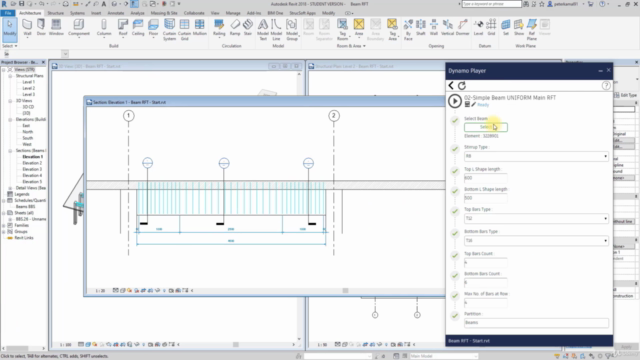Click the Top Bars Count field
Image resolution: width=640 pixels, height=360 pixels.
(486, 262)
